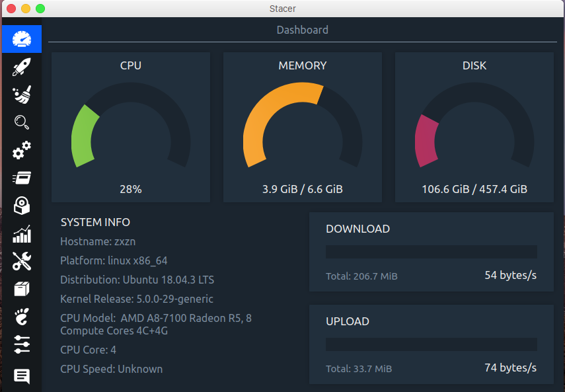Click the Dashboard page title
565x392 pixels.
tap(302, 30)
